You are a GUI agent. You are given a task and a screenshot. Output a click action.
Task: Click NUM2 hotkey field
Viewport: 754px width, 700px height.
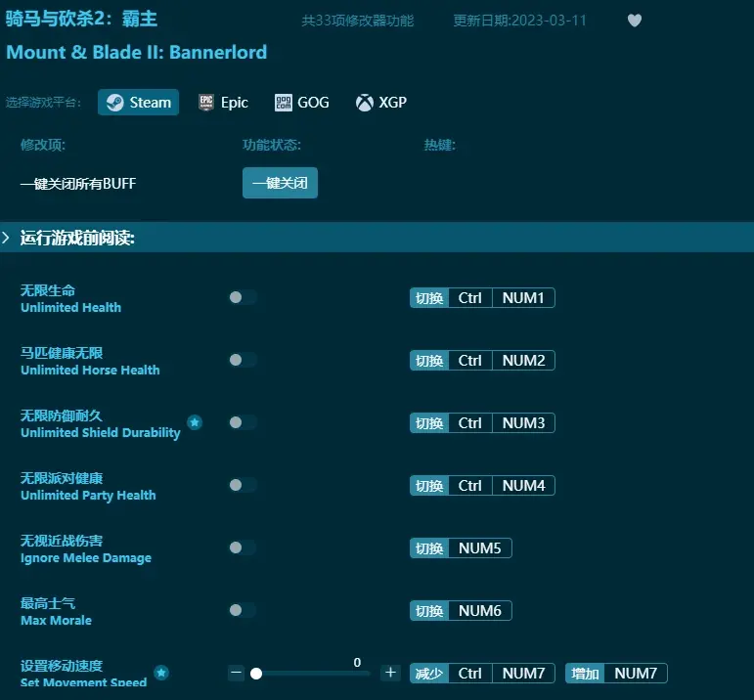[x=523, y=361]
